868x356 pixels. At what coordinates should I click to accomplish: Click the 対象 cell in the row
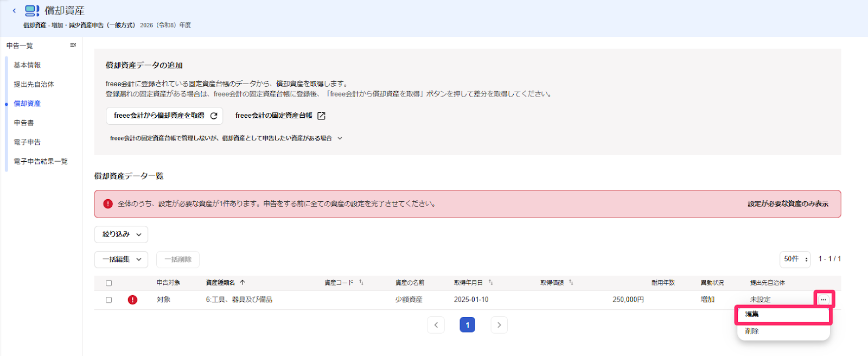click(163, 300)
